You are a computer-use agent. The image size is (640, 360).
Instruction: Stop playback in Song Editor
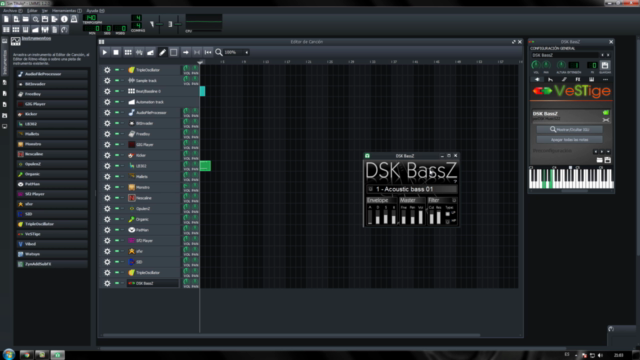(x=116, y=52)
